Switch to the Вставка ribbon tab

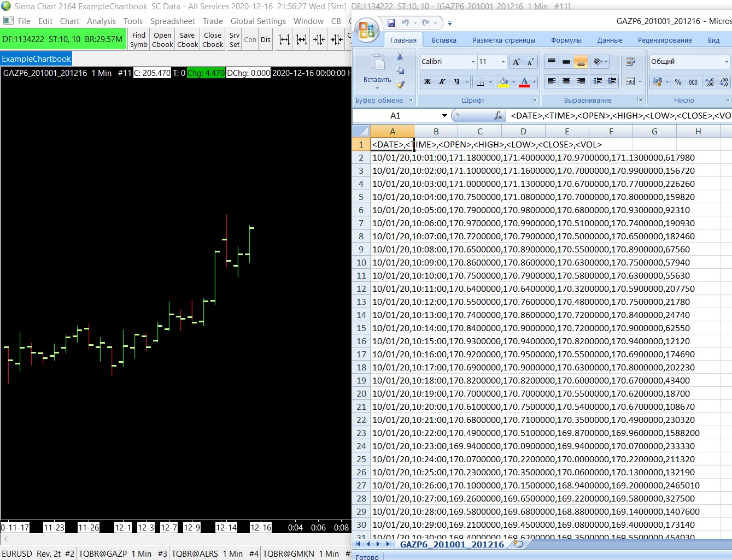[444, 40]
